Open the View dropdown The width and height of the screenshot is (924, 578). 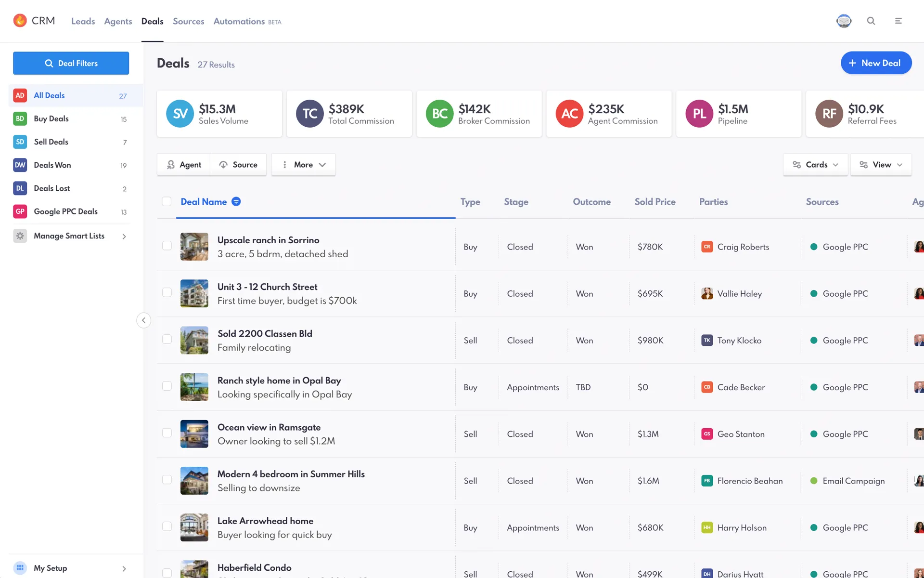click(881, 165)
